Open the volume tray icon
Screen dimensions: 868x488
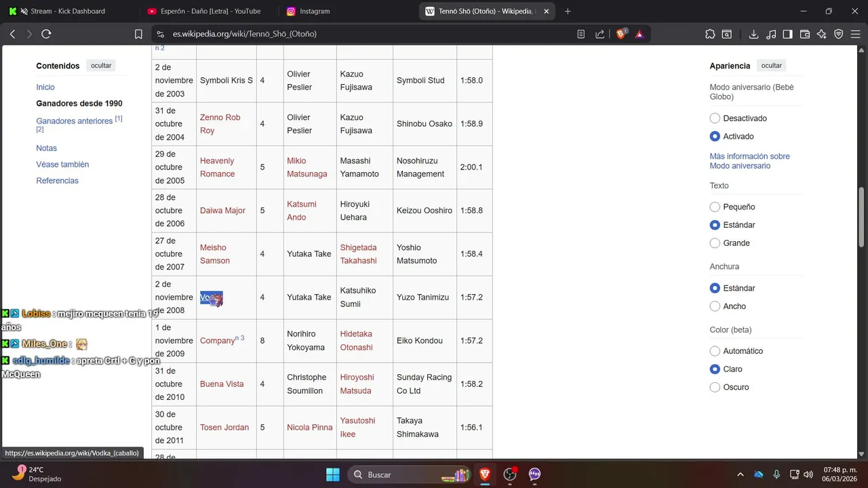pos(808,474)
